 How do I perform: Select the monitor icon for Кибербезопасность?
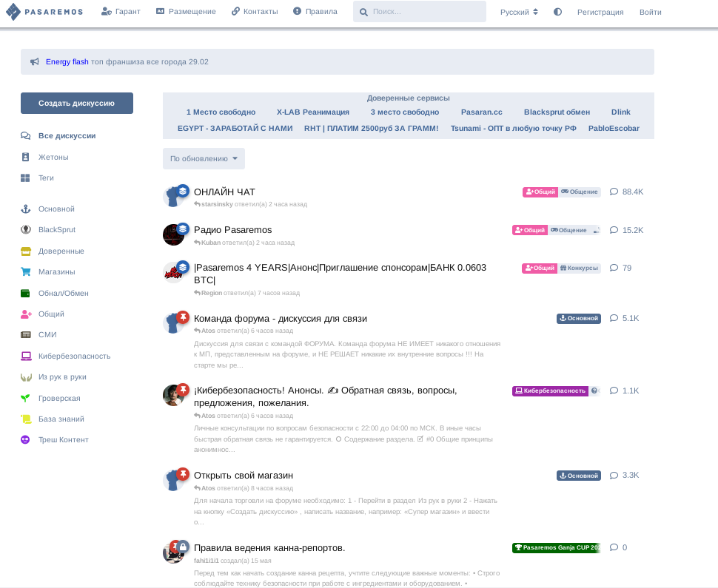(x=25, y=356)
